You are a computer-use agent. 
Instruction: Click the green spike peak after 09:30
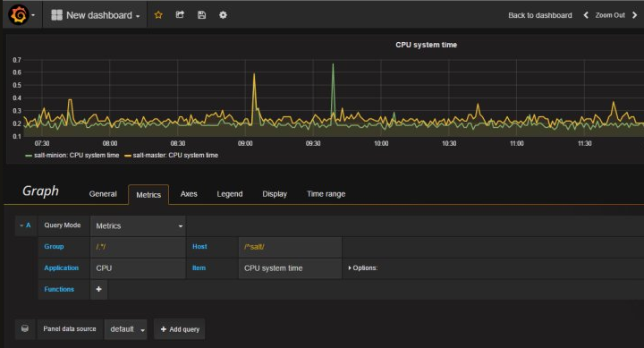[x=333, y=64]
